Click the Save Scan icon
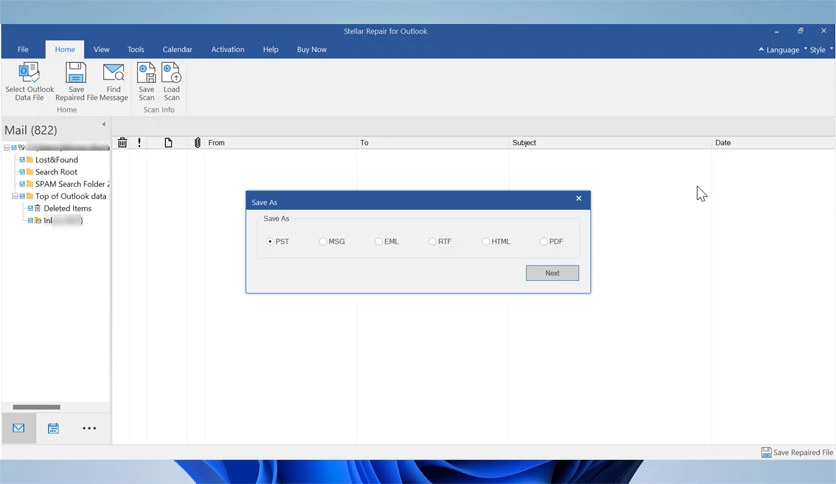The image size is (836, 484). pyautogui.click(x=146, y=72)
